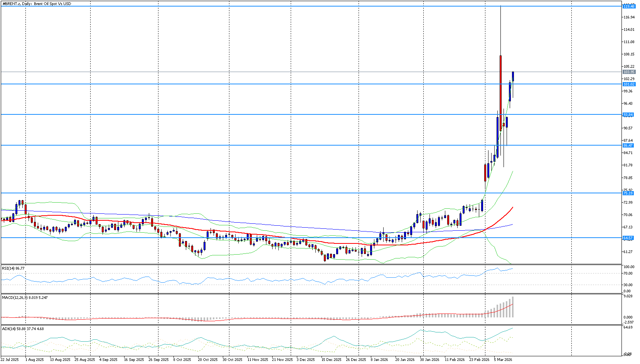Click the 75.19 blue level label
The height and width of the screenshot is (364, 640).
(x=628, y=193)
